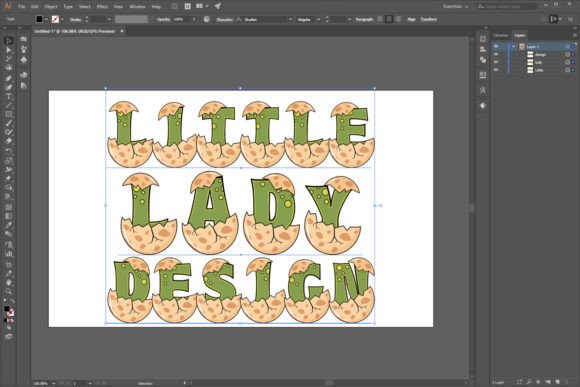Image resolution: width=580 pixels, height=387 pixels.
Task: Select the Eraser tool
Action: [9, 141]
